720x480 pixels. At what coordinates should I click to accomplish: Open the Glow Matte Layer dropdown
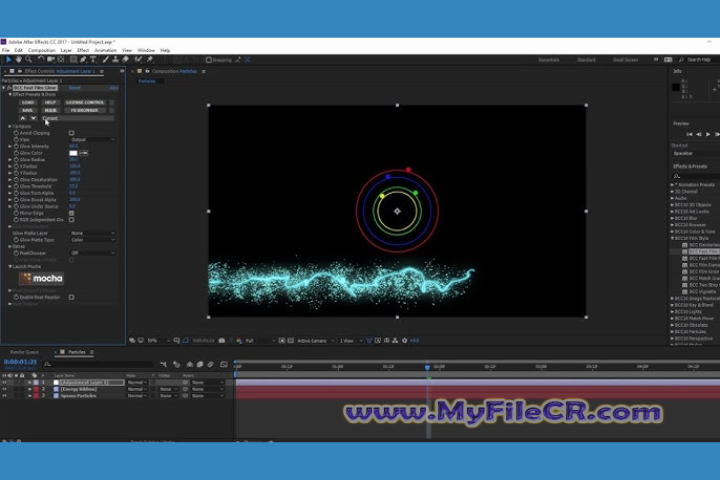pyautogui.click(x=92, y=233)
